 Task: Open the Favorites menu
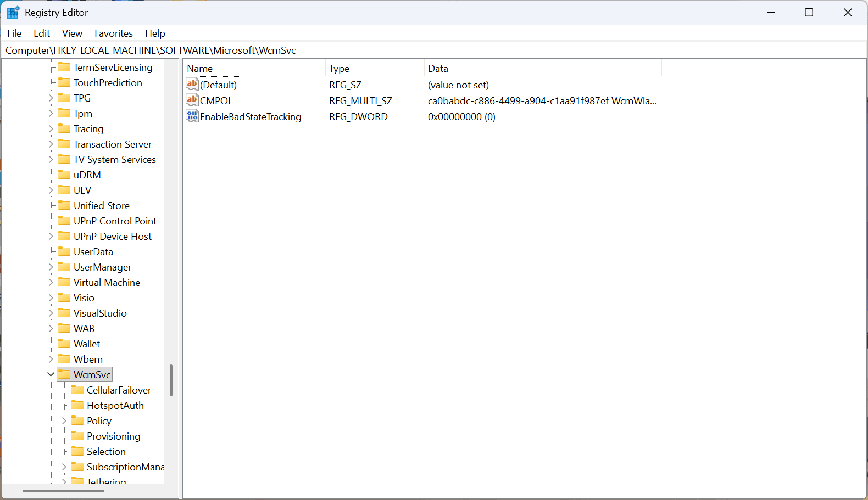point(114,33)
